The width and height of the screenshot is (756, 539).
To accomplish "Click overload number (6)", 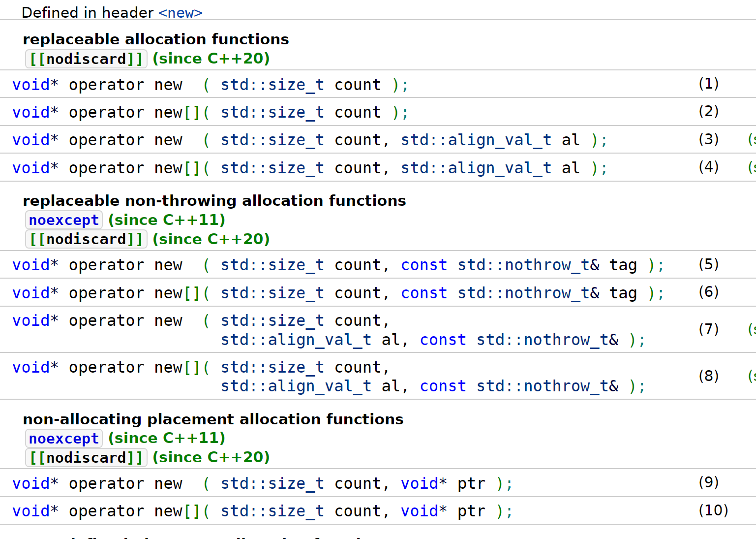I will 709,291.
